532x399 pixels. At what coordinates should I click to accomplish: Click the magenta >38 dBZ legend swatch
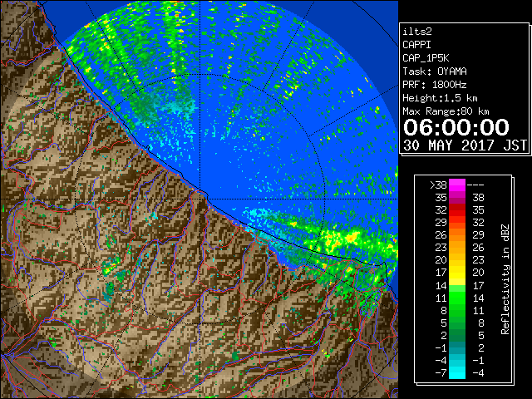click(457, 185)
